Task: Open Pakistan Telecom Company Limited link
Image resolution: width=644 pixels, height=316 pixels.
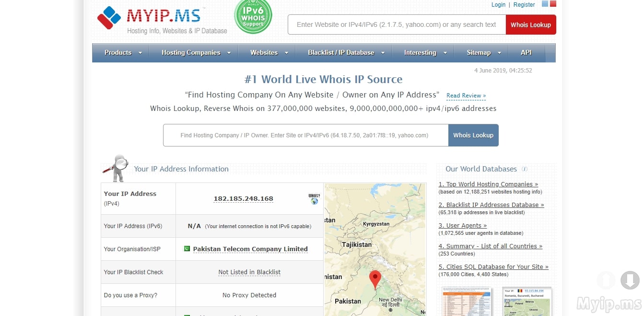Action: pos(250,249)
